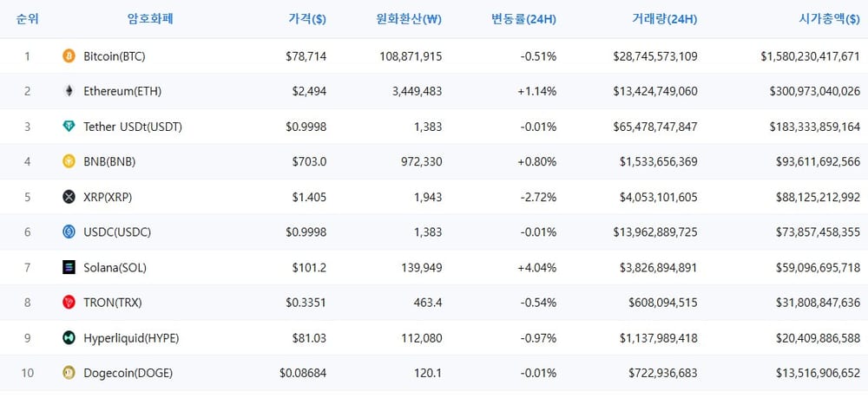Select Dogecoin market cap $13,516,906,652
This screenshot has width=868, height=398.
tap(818, 374)
